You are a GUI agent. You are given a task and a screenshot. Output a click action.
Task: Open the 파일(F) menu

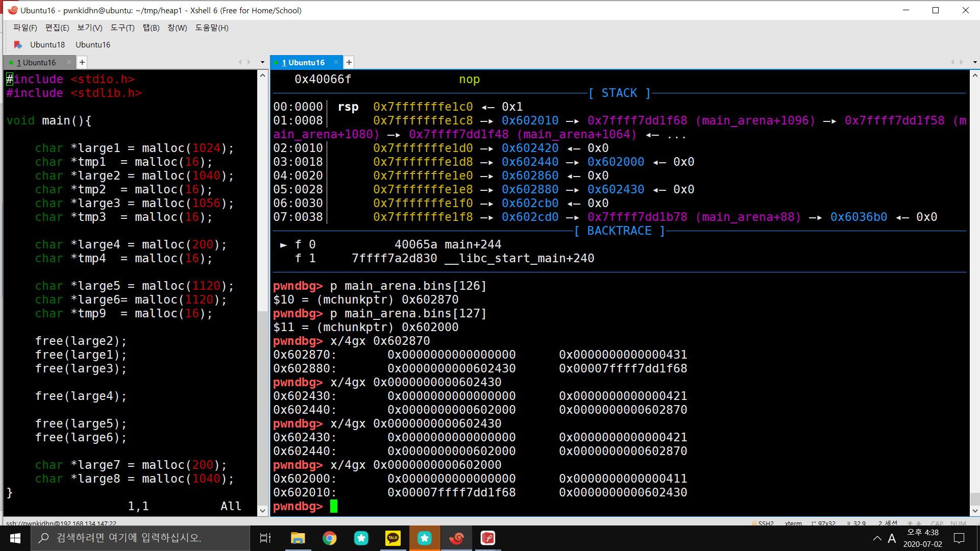click(25, 28)
